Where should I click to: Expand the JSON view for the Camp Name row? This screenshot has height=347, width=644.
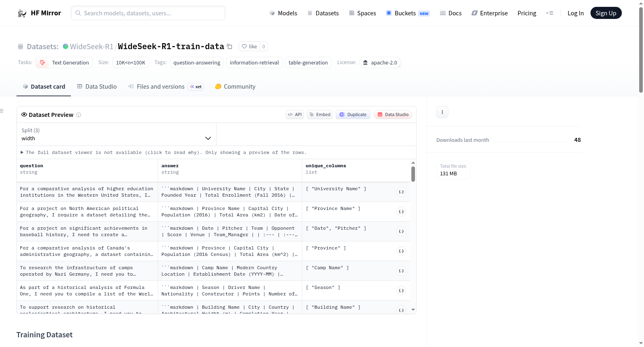401,271
